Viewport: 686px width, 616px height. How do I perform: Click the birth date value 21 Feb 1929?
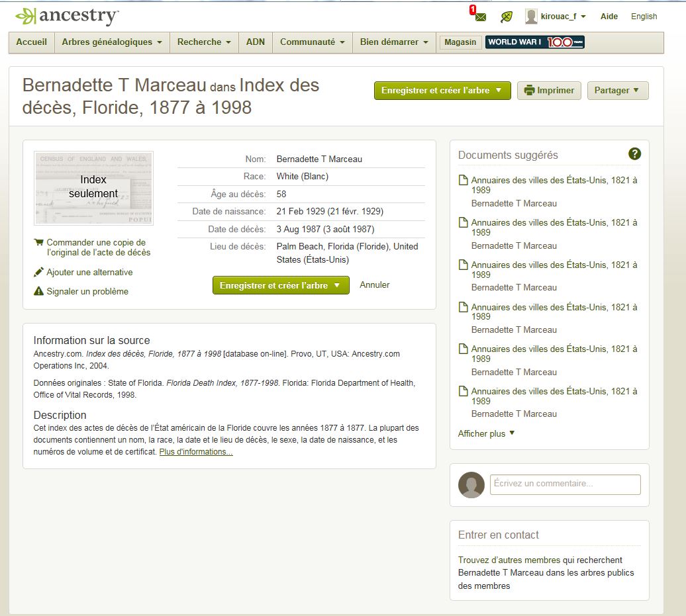point(330,212)
